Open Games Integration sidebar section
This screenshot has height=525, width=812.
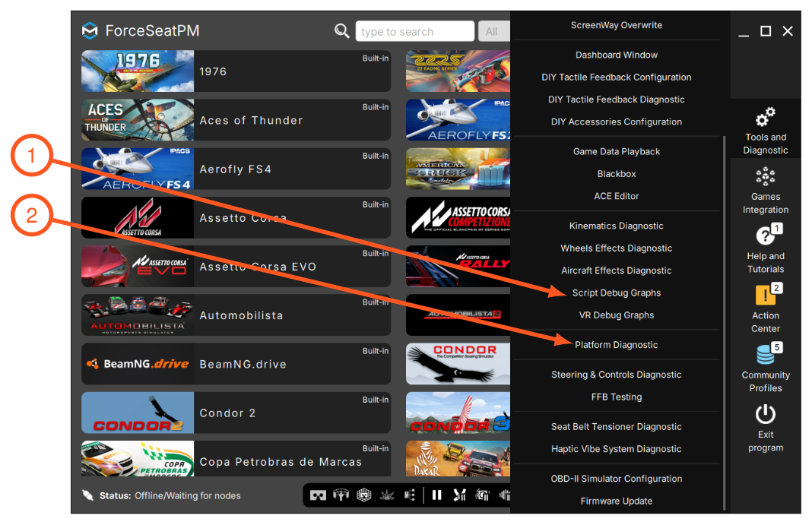tap(765, 190)
